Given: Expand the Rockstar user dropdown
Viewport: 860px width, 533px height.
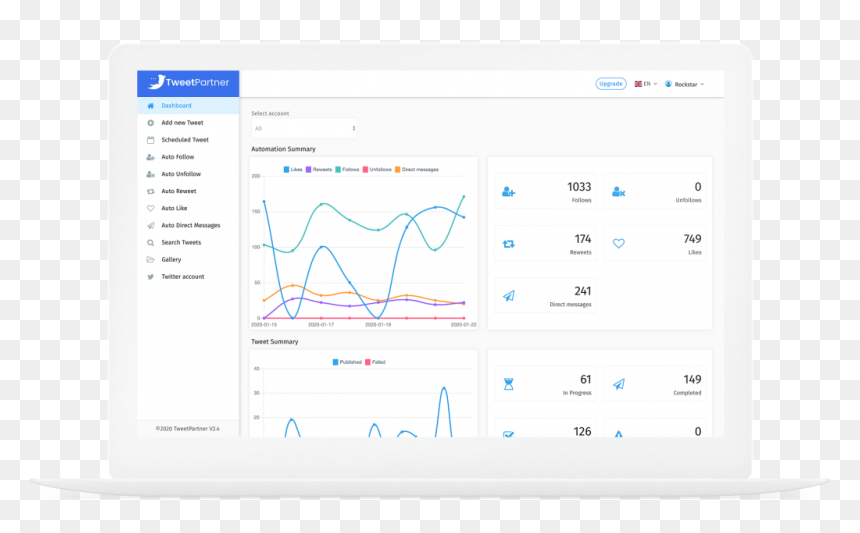Looking at the screenshot, I should point(684,84).
